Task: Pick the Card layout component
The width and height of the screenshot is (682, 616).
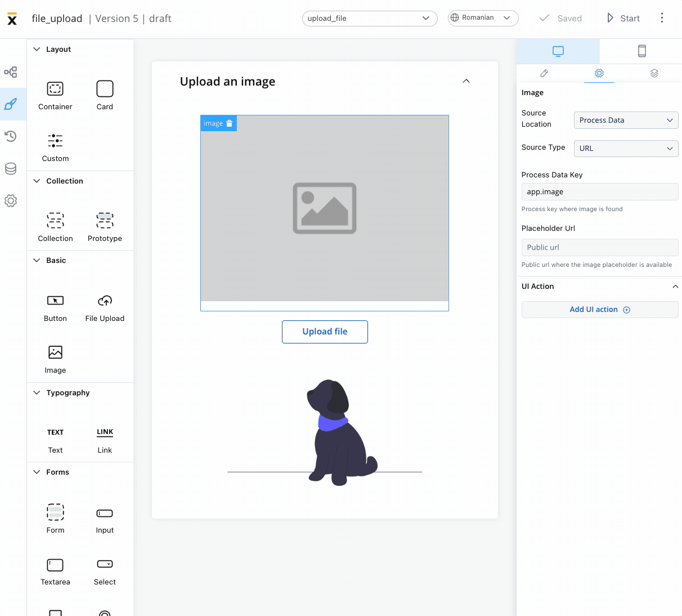Action: tap(105, 95)
